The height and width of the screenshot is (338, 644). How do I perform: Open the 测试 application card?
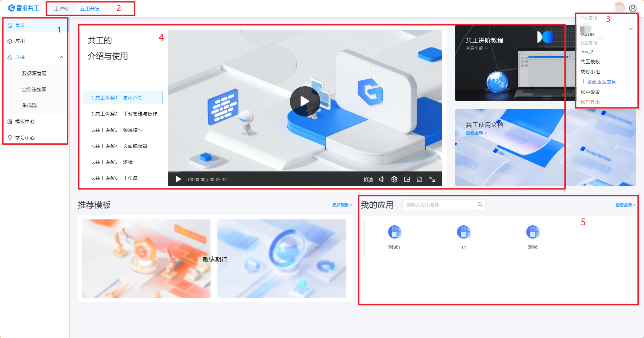(x=533, y=238)
